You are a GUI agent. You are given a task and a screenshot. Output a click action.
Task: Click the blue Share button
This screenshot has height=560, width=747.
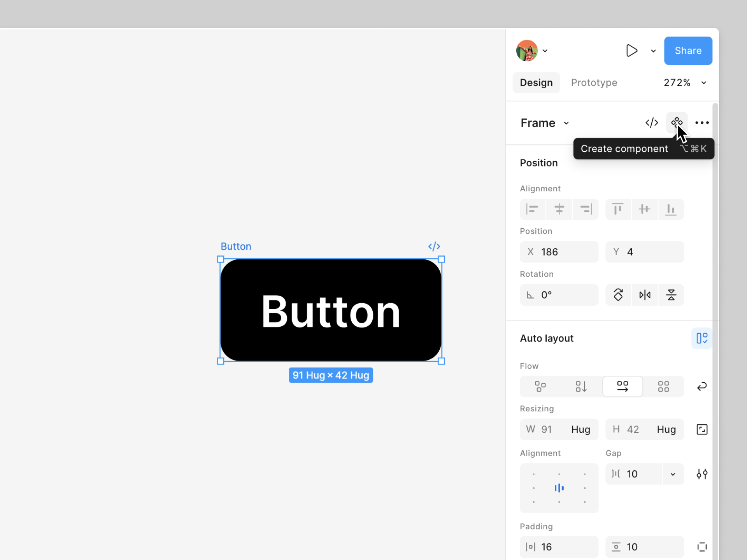[x=688, y=51]
